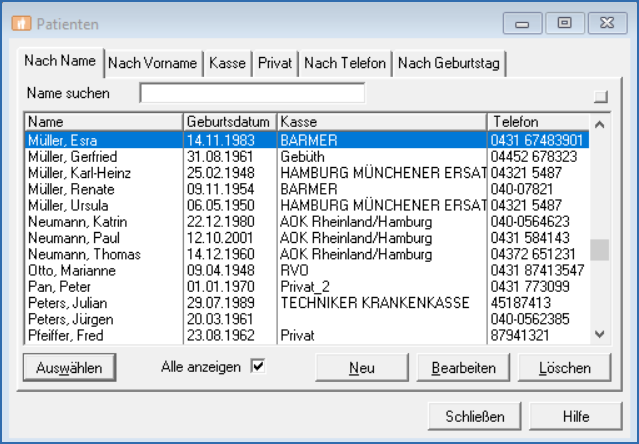Select patient Peters, Jürgen
The width and height of the screenshot is (639, 444).
click(307, 319)
